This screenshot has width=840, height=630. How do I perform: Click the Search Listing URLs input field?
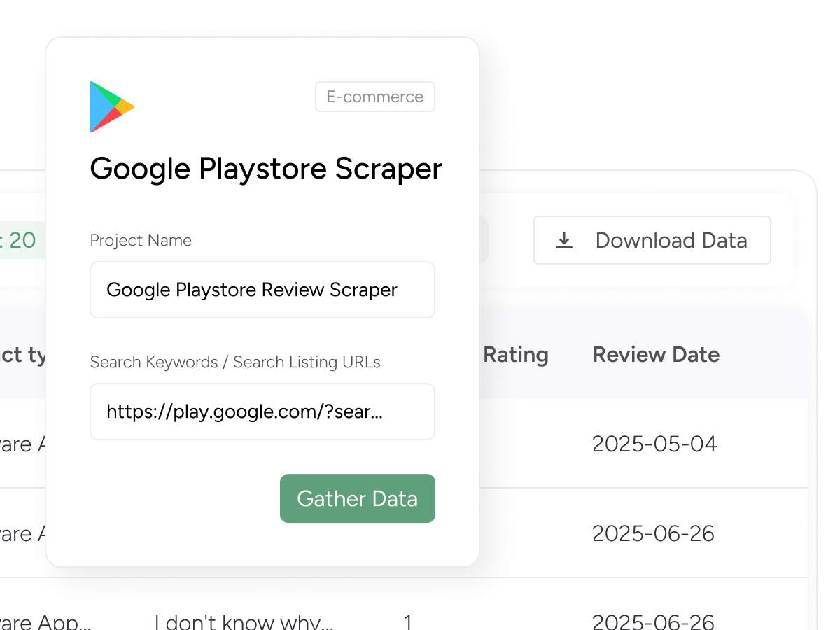262,412
